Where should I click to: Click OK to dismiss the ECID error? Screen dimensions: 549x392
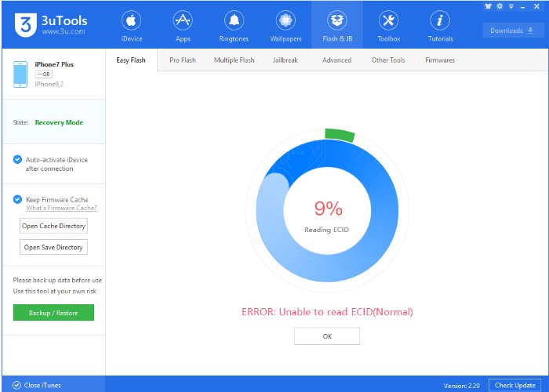pyautogui.click(x=327, y=336)
